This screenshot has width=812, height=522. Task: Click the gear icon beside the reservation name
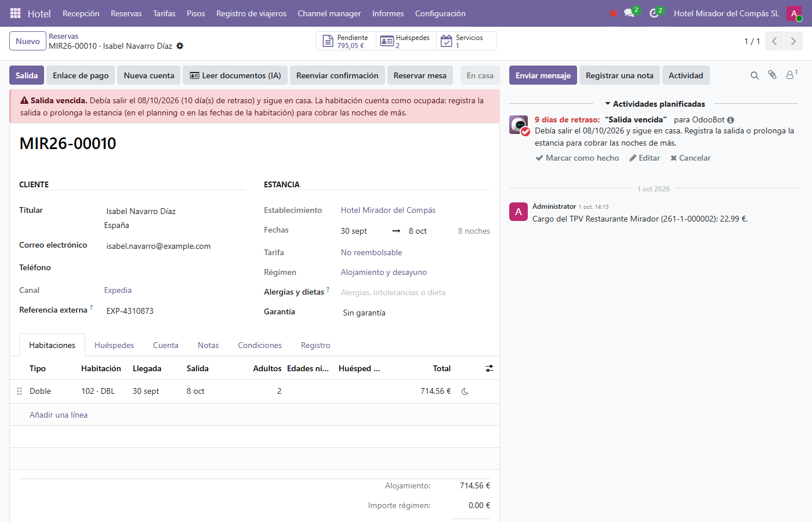(180, 46)
